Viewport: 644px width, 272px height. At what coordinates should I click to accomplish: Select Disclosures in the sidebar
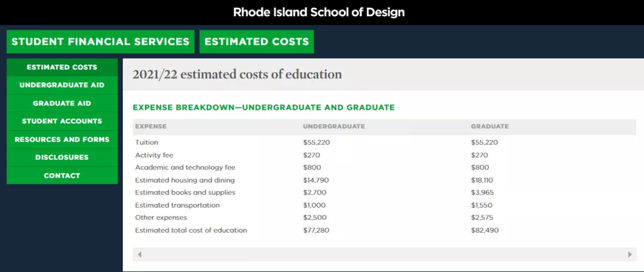(x=62, y=157)
